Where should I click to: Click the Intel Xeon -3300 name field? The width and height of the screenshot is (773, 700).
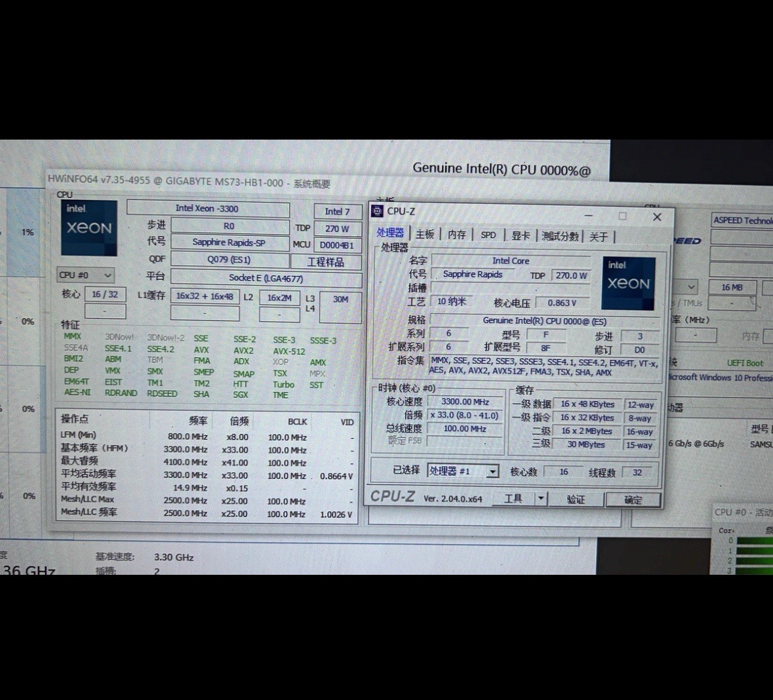coord(208,208)
